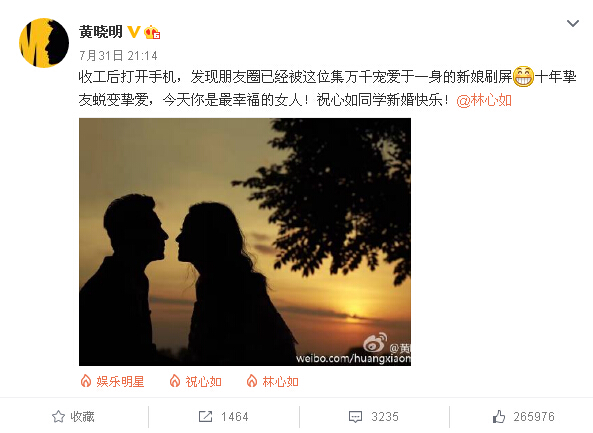Viewport: 593px width, 433px height.
Task: Click the flame icon beside 祝心如
Action: point(175,381)
